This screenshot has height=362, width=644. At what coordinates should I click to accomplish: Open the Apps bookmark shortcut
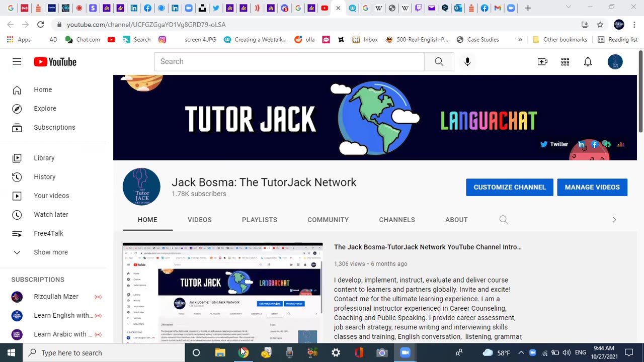pos(19,39)
